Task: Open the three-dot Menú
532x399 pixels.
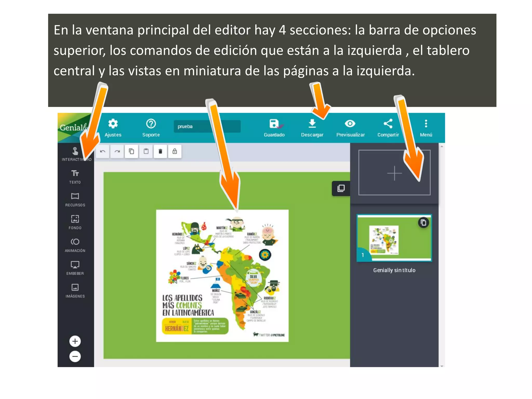Action: pyautogui.click(x=426, y=124)
